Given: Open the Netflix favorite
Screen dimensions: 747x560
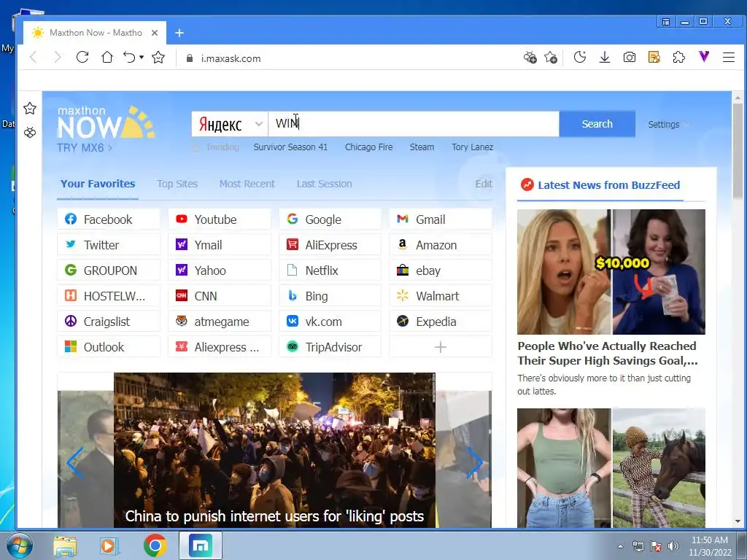Looking at the screenshot, I should tap(330, 271).
